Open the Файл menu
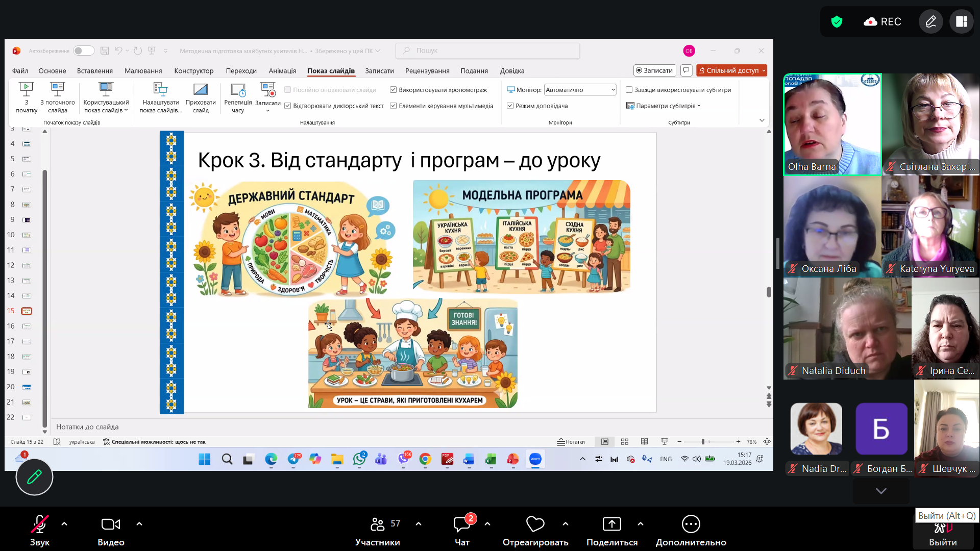Screen dimensions: 980x551 pyautogui.click(x=20, y=71)
